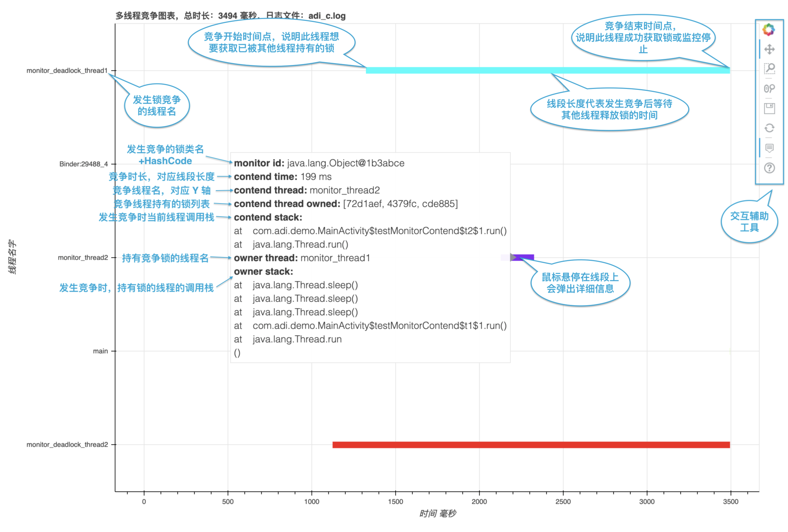This screenshot has width=788, height=532.
Task: Click the owner thread line in tooltip
Action: point(301,258)
